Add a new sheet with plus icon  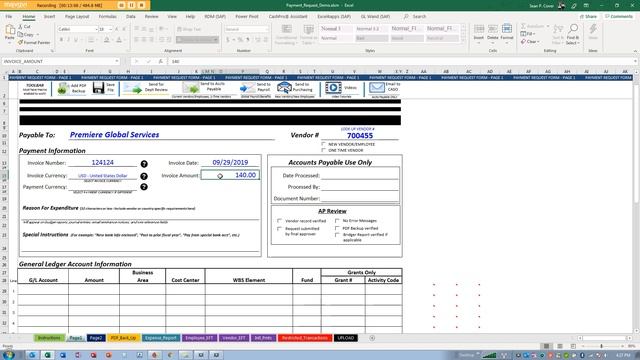(372, 338)
